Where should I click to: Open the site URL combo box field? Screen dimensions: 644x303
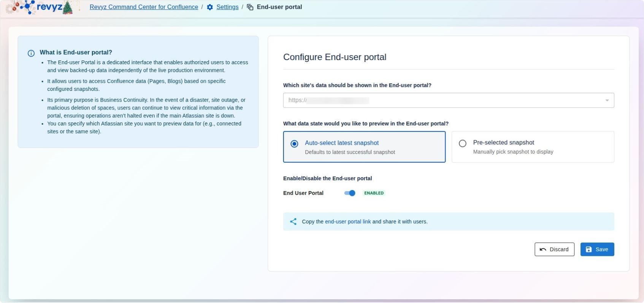pyautogui.click(x=441, y=100)
